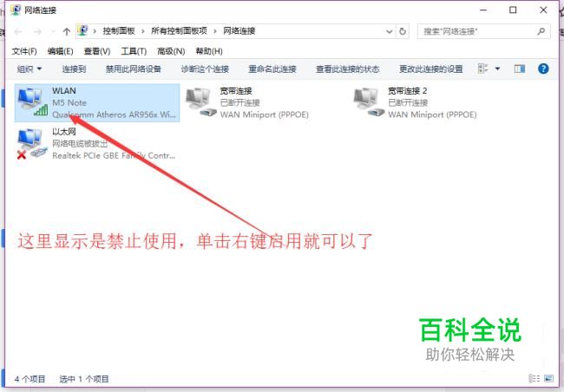Image resolution: width=564 pixels, height=392 pixels.
Task: Open the help question mark icon
Action: coord(543,69)
